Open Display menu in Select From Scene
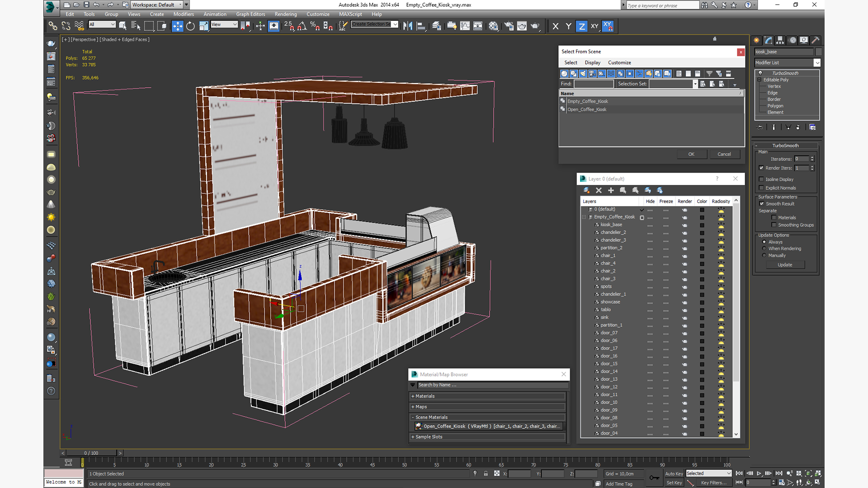Viewport: 868px width, 488px height. [592, 63]
